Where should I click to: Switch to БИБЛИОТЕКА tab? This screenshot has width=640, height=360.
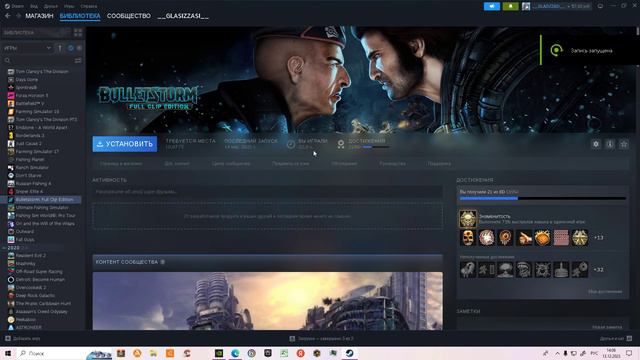[x=80, y=16]
